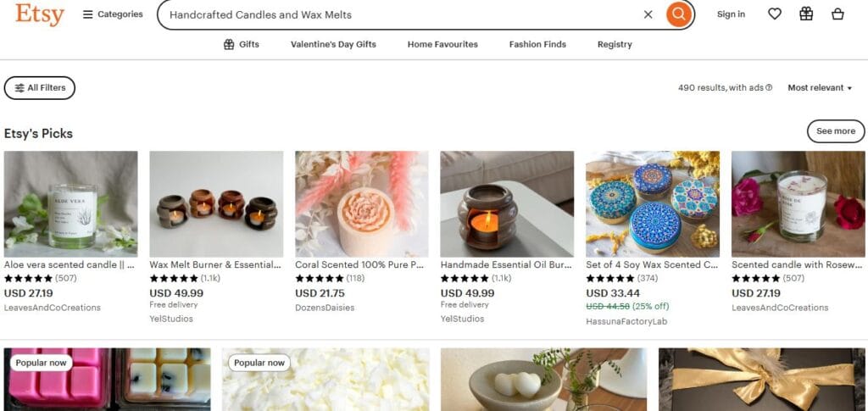Open the Categories hamburger menu
Screen dimensions: 868x411
click(113, 14)
